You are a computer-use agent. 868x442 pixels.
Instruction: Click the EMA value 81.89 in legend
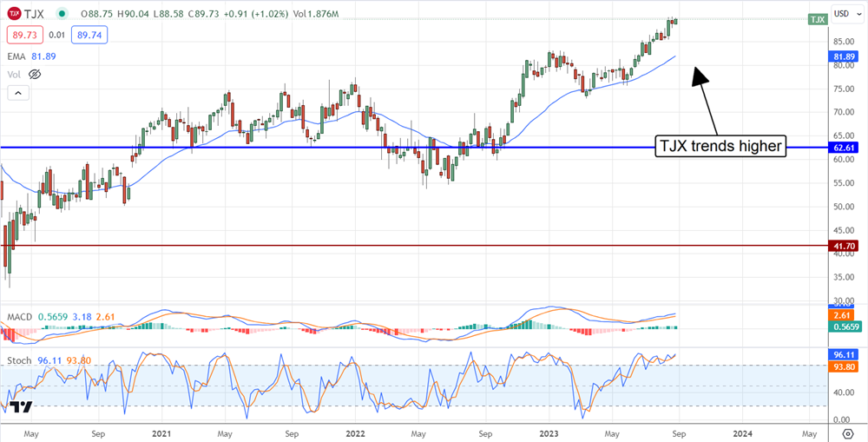coord(43,56)
